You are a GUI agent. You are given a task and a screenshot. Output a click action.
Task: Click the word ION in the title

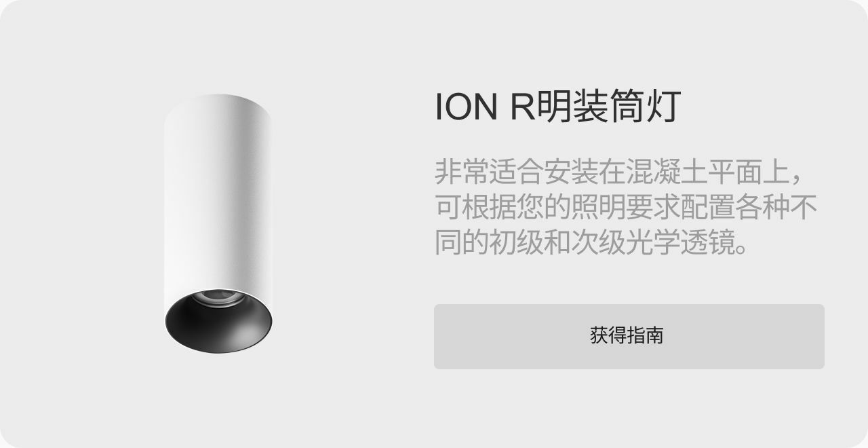(466, 109)
